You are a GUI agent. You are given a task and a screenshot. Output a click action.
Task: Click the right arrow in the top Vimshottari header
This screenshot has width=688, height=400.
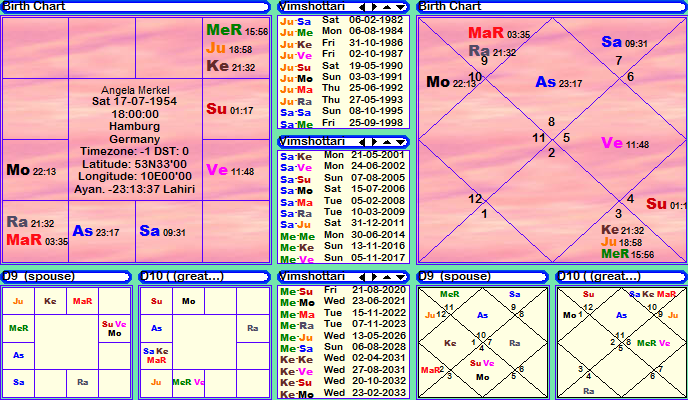click(374, 7)
